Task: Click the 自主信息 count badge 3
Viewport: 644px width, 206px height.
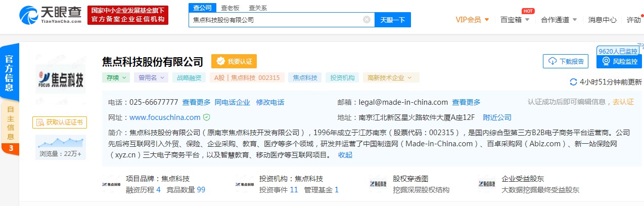Action: (x=10, y=149)
